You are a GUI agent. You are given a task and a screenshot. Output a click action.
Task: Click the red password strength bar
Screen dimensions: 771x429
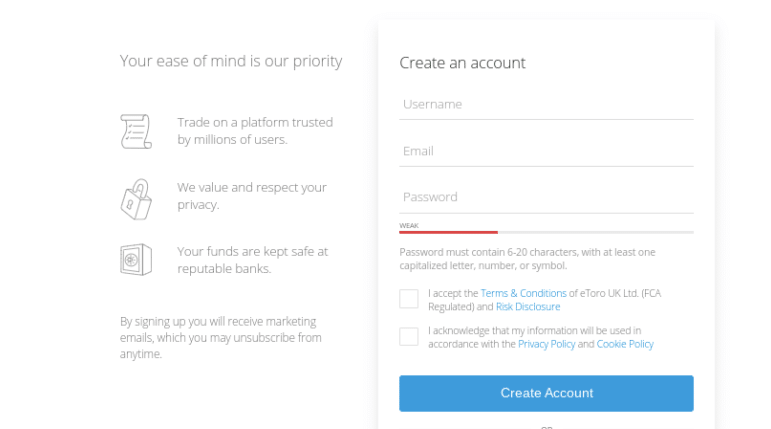[x=448, y=232]
